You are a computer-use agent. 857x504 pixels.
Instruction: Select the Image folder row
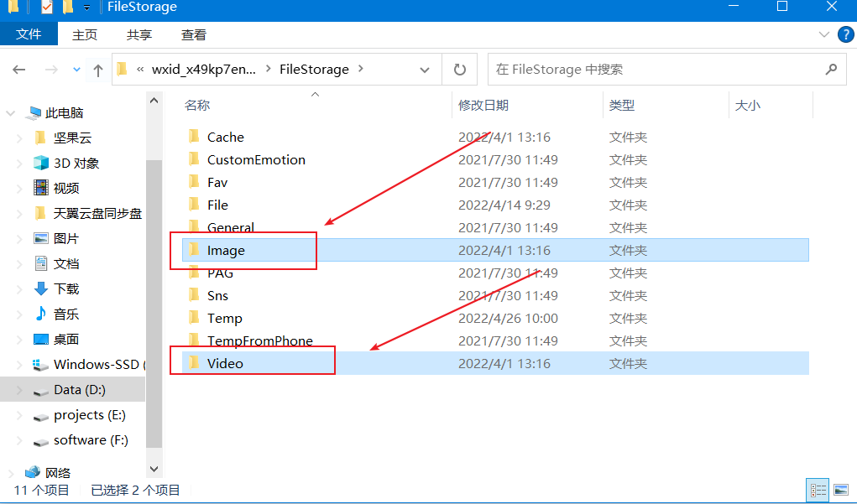click(x=495, y=250)
